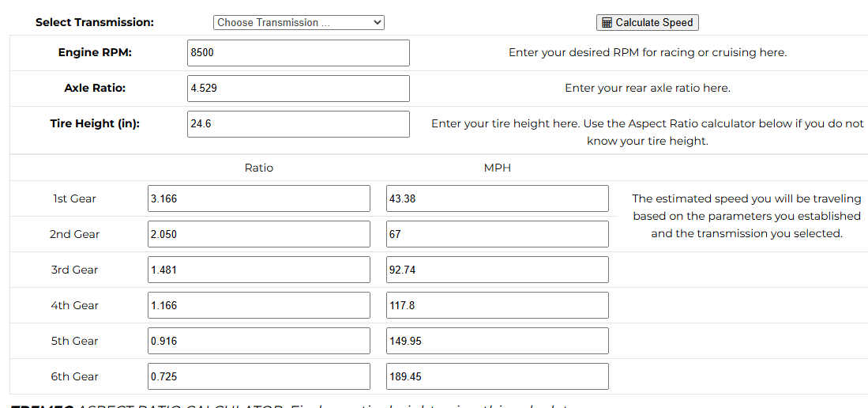
Task: Select the 2nd Gear MPH field
Action: (497, 235)
